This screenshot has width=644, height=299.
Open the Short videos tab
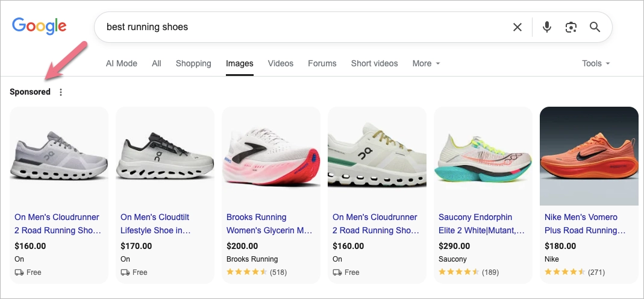(x=375, y=63)
